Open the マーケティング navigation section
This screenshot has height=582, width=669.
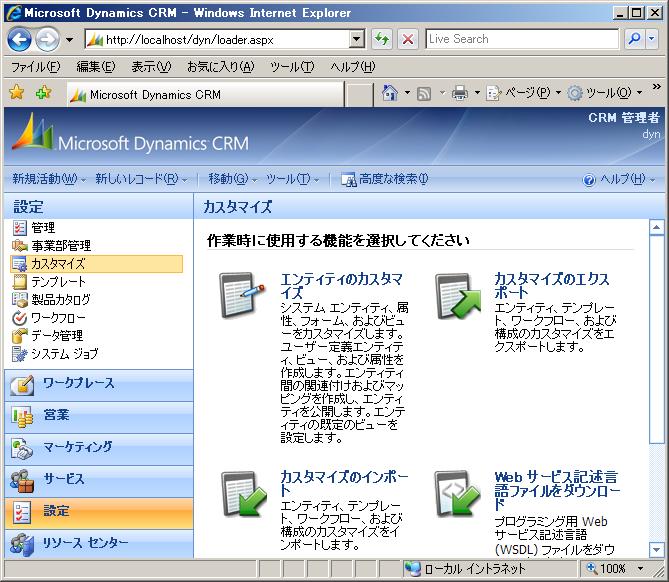click(x=99, y=449)
